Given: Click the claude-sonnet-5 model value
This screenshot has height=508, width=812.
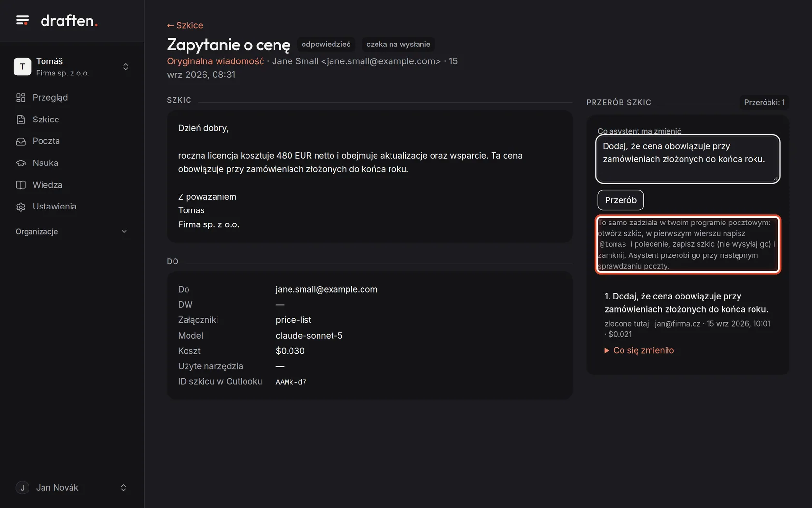Looking at the screenshot, I should [309, 336].
